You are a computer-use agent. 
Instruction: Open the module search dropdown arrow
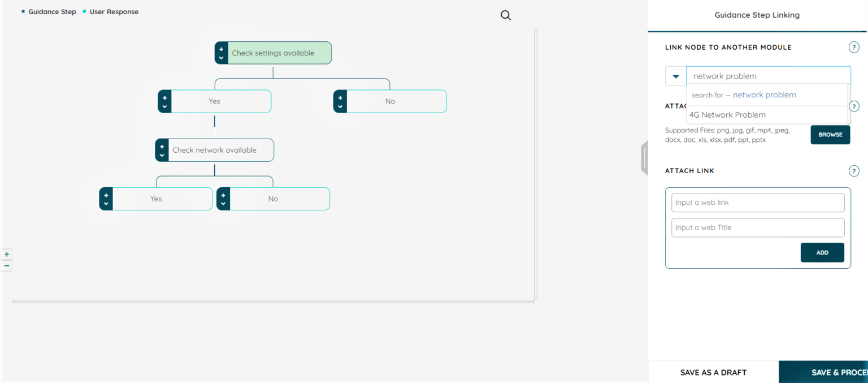675,75
